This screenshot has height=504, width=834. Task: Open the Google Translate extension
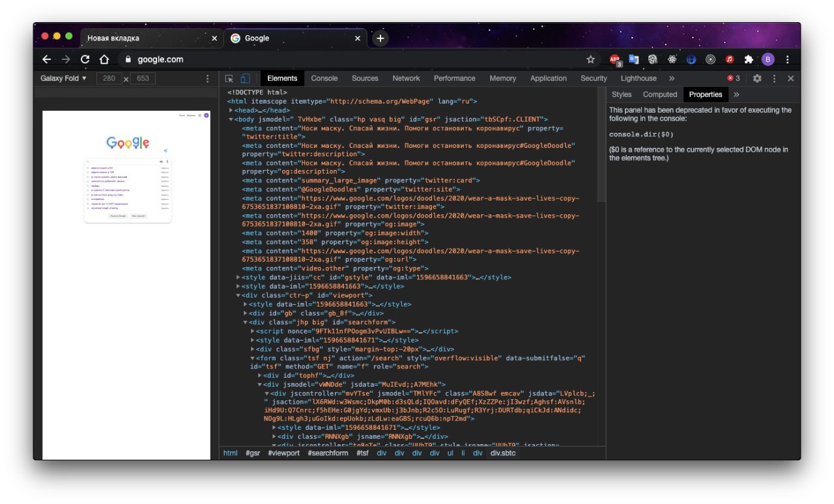coord(633,59)
